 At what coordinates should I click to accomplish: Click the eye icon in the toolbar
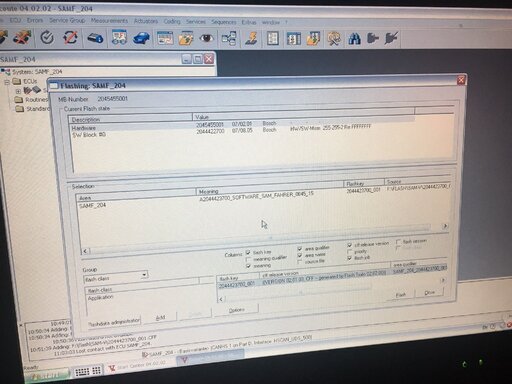coord(207,38)
